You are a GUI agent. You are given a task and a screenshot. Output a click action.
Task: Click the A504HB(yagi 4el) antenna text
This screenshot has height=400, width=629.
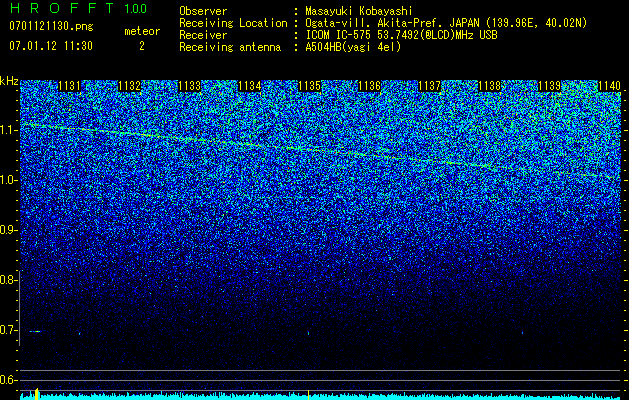pos(353,47)
